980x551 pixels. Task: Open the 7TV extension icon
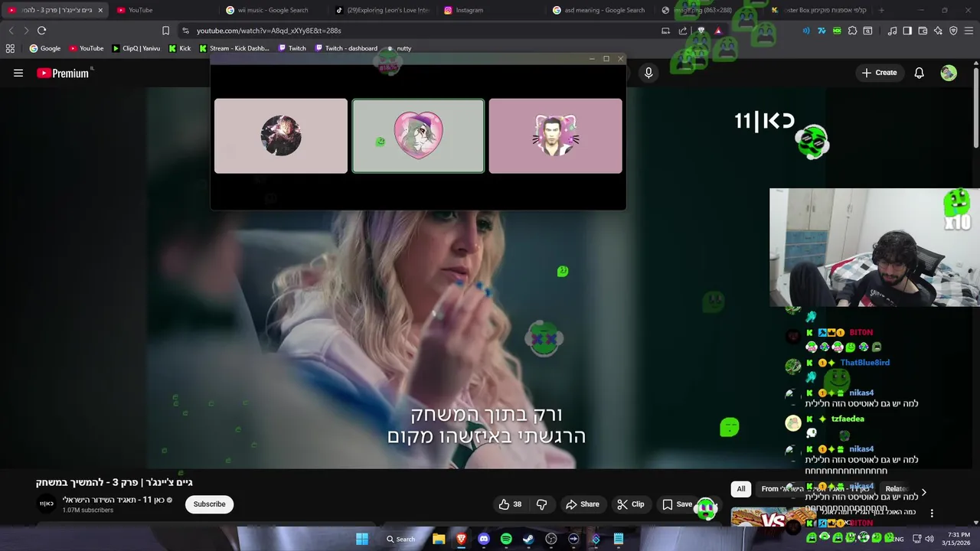click(822, 31)
